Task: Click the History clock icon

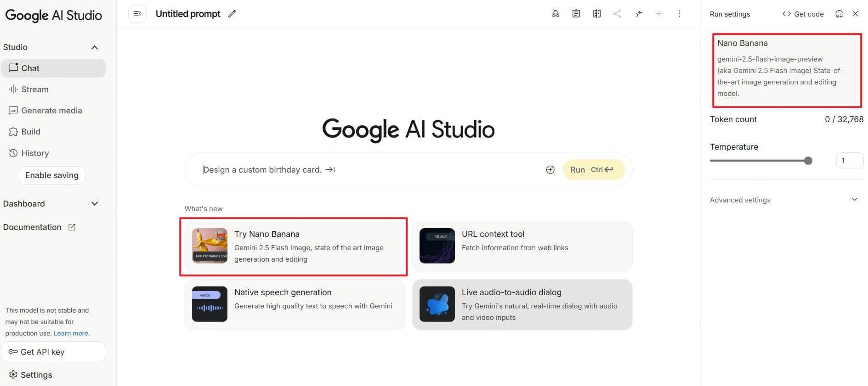Action: click(13, 153)
